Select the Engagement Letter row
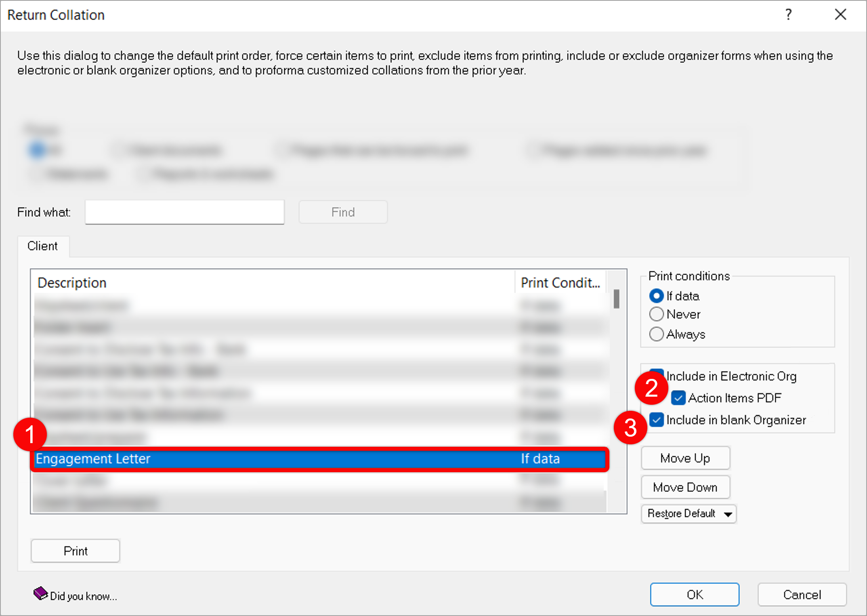Viewport: 867px width, 616px height. pos(320,459)
